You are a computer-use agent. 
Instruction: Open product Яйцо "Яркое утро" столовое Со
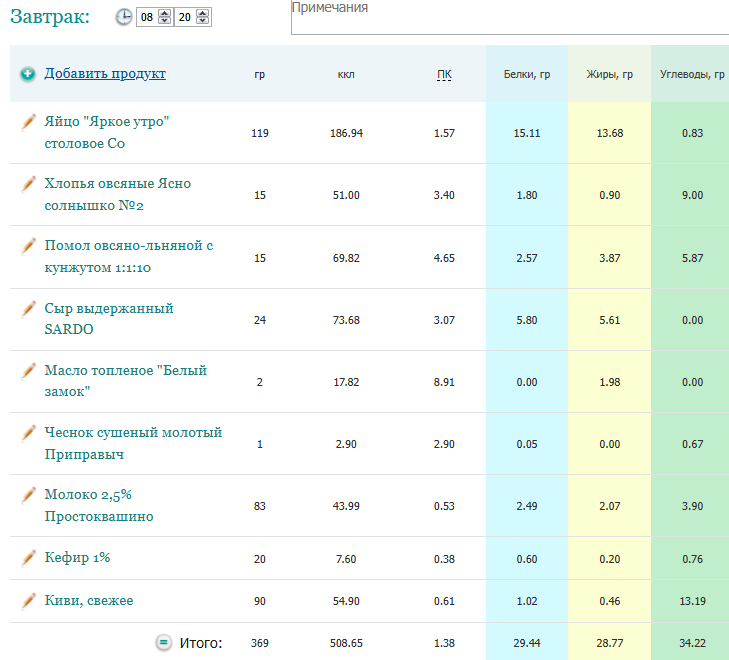coord(107,132)
